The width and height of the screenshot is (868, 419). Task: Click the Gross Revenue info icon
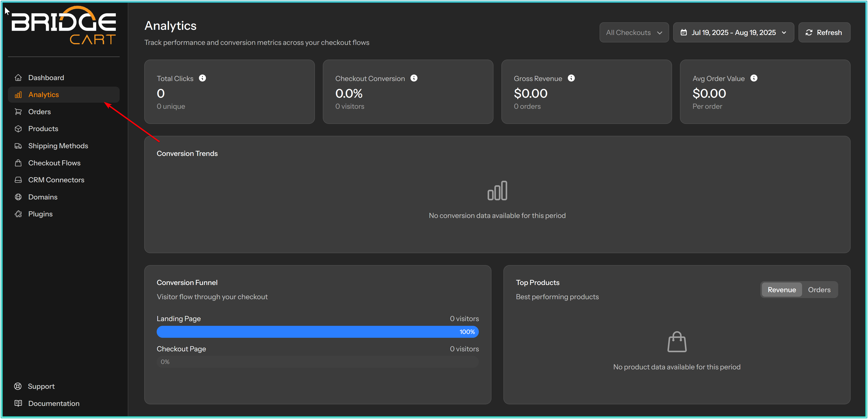click(571, 78)
